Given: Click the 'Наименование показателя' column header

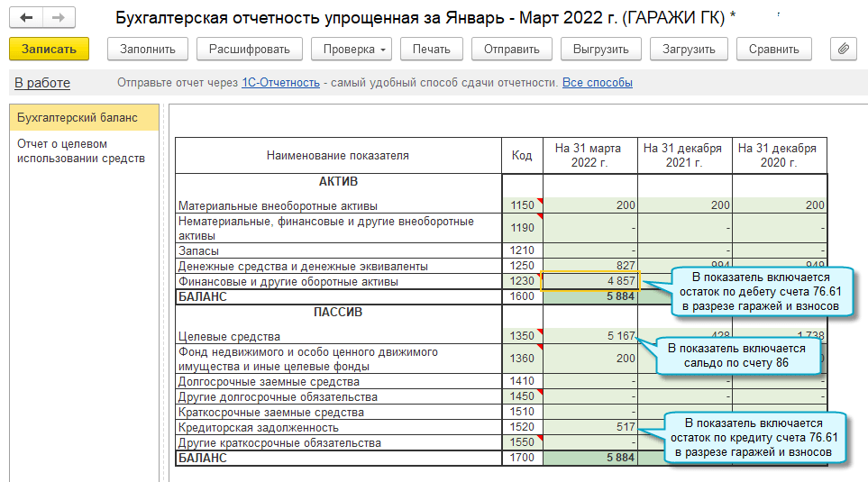Looking at the screenshot, I should pos(338,156).
